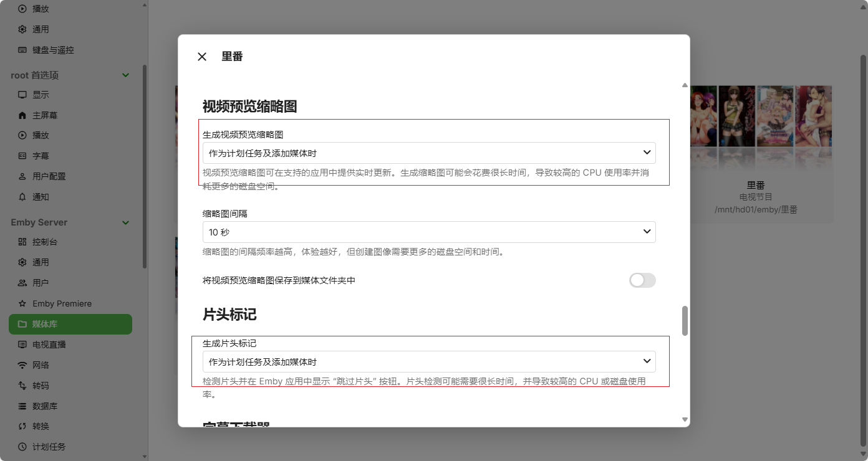This screenshot has height=461, width=868.
Task: Click the TV icon beside 电视直播
Action: [x=22, y=345]
